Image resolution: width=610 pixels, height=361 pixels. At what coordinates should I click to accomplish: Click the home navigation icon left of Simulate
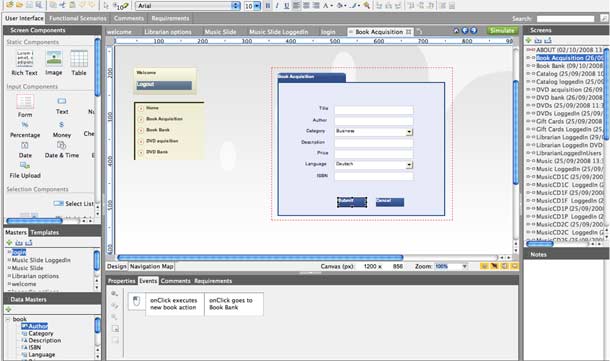tap(456, 31)
